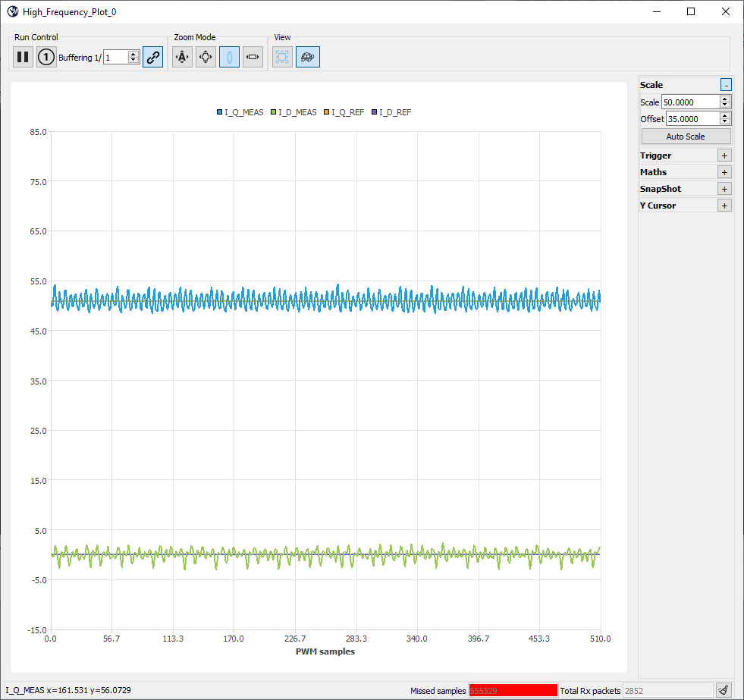
Task: Toggle the vertical zoom mode
Action: pos(229,57)
